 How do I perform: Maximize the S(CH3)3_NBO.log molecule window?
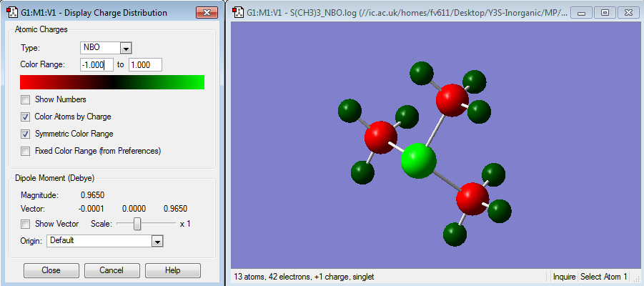pos(605,13)
